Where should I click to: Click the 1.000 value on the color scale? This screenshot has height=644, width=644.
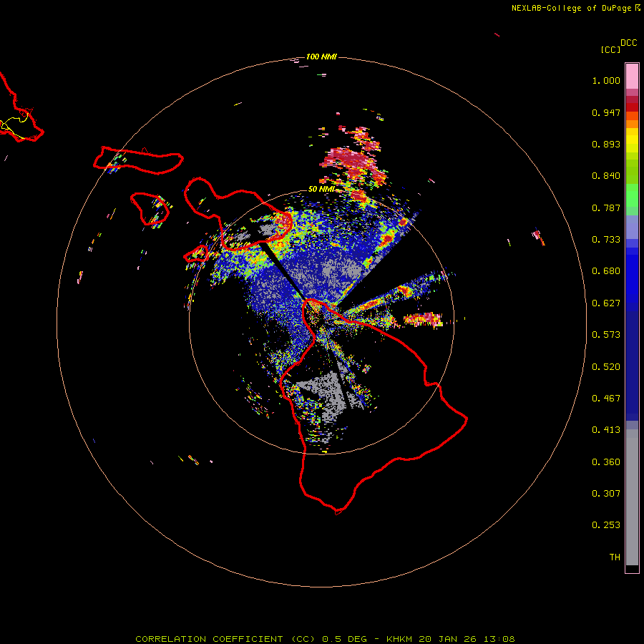click(606, 80)
